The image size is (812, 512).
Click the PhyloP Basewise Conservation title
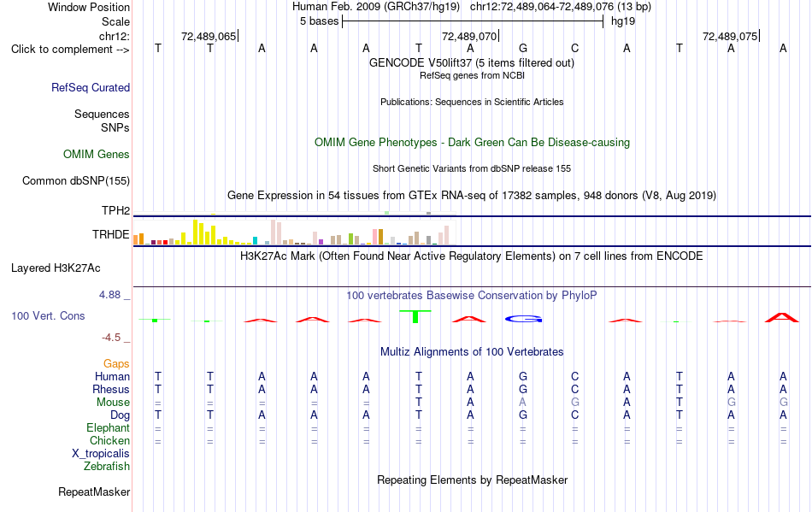472,296
